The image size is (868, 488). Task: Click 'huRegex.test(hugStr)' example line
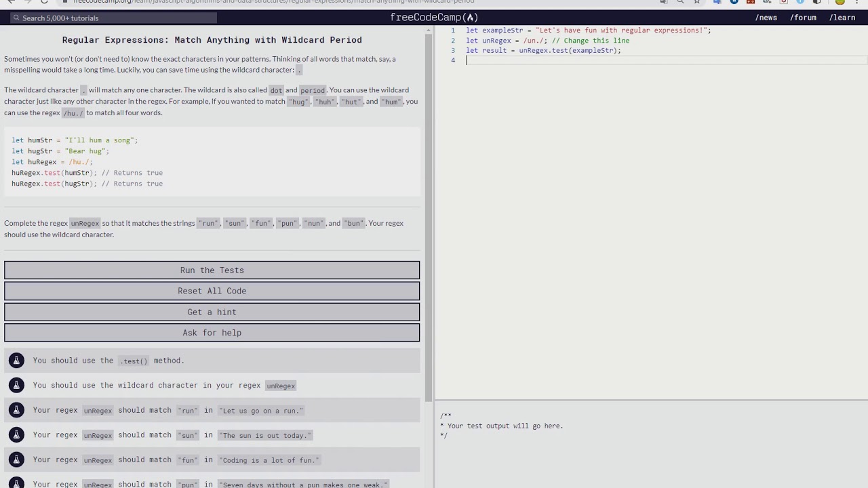87,184
